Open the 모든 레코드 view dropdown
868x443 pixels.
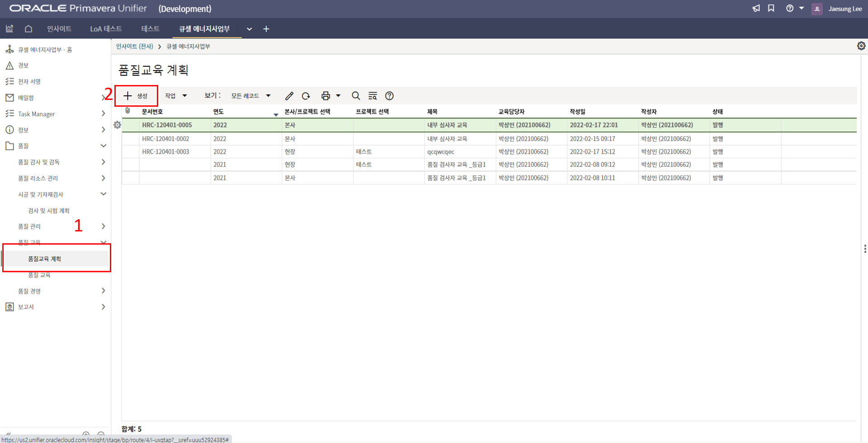coord(250,96)
